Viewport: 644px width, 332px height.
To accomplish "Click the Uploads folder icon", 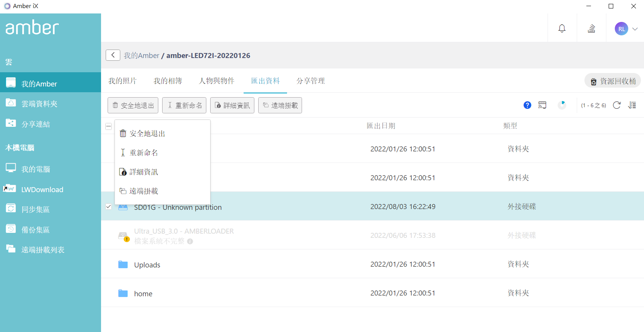I will [x=123, y=264].
